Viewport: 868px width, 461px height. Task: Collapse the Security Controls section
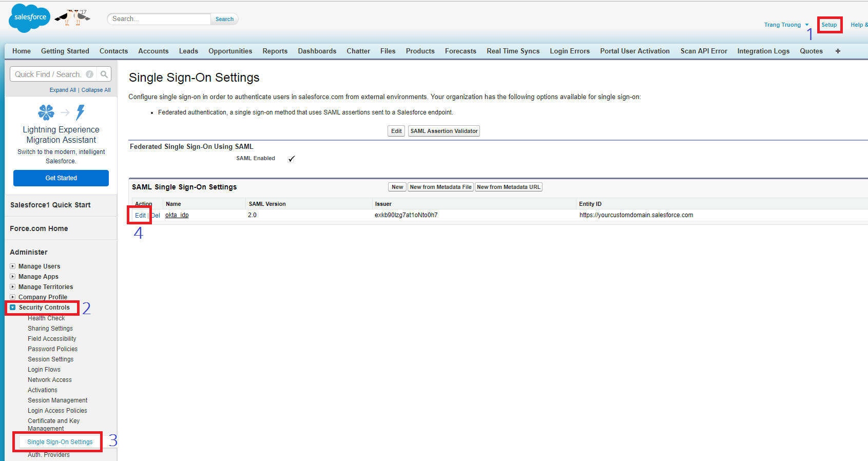tap(13, 308)
